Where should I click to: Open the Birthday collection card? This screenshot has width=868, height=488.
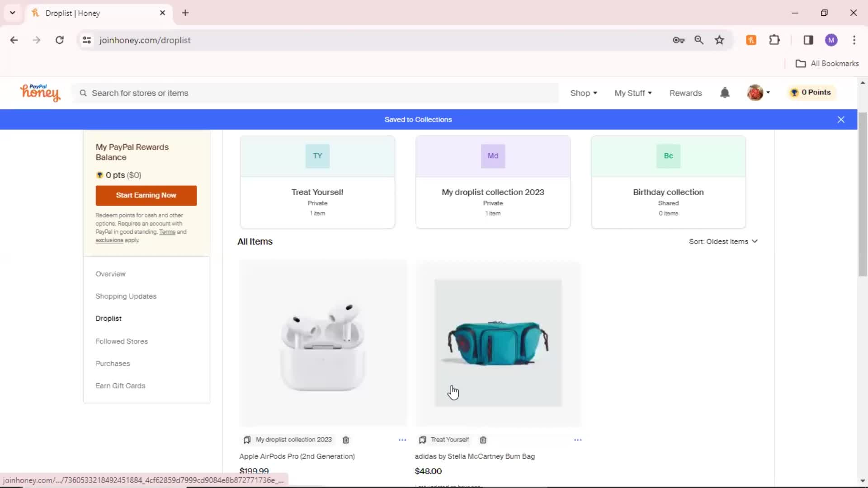click(668, 182)
